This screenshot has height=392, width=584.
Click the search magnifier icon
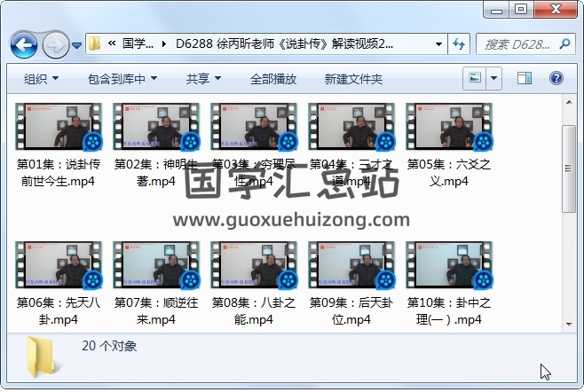click(565, 44)
